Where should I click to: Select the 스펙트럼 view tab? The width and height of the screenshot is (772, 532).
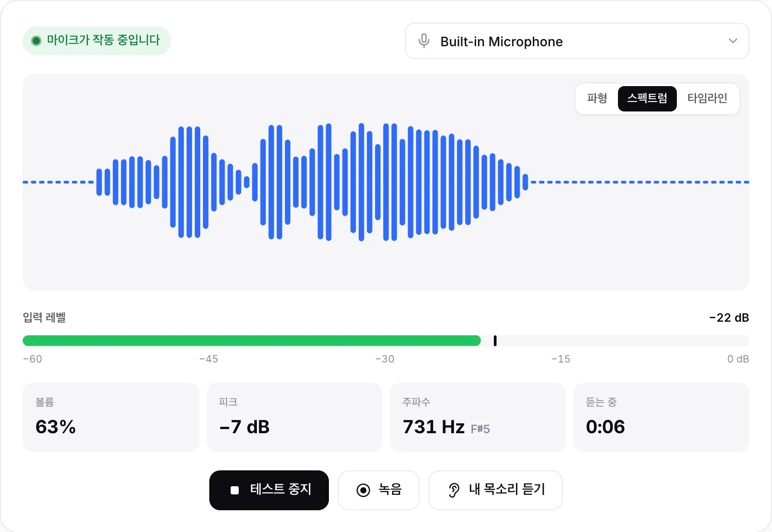coord(647,98)
